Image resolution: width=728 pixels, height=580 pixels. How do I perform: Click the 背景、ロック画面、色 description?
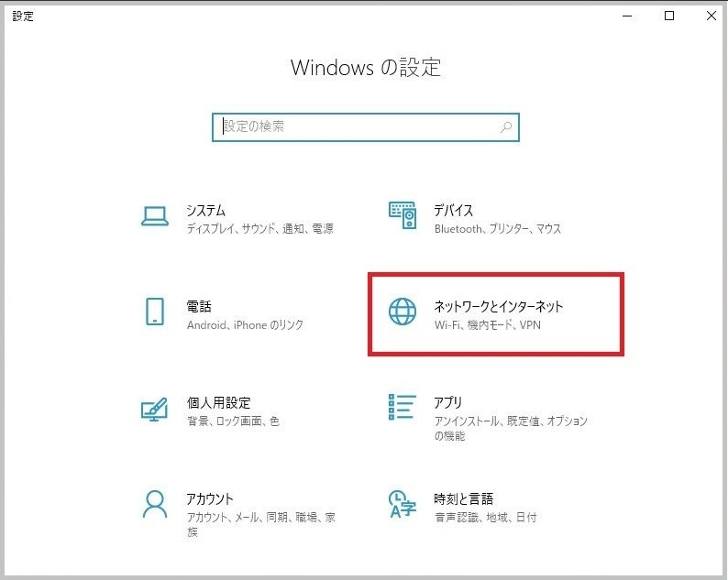coord(233,421)
